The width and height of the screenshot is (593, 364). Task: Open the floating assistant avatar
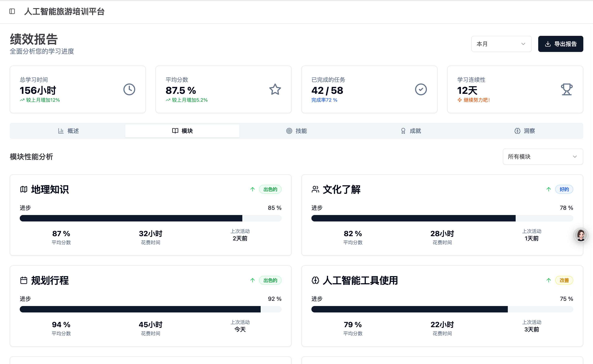click(581, 235)
